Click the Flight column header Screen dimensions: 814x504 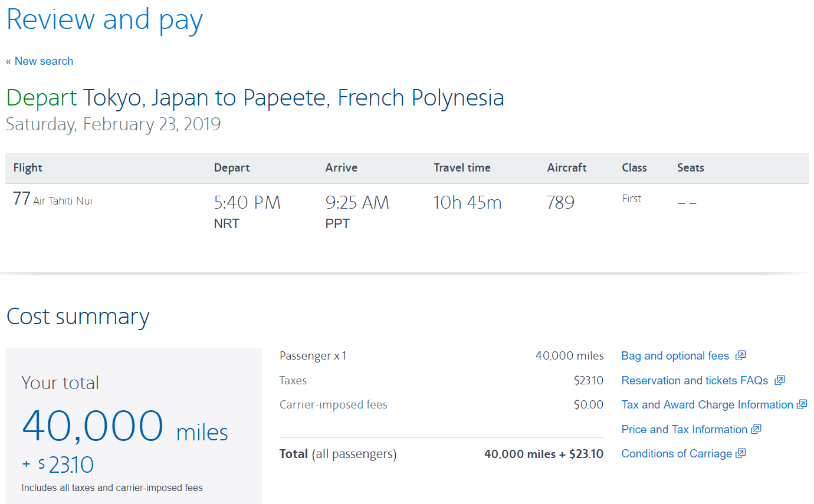pos(28,168)
